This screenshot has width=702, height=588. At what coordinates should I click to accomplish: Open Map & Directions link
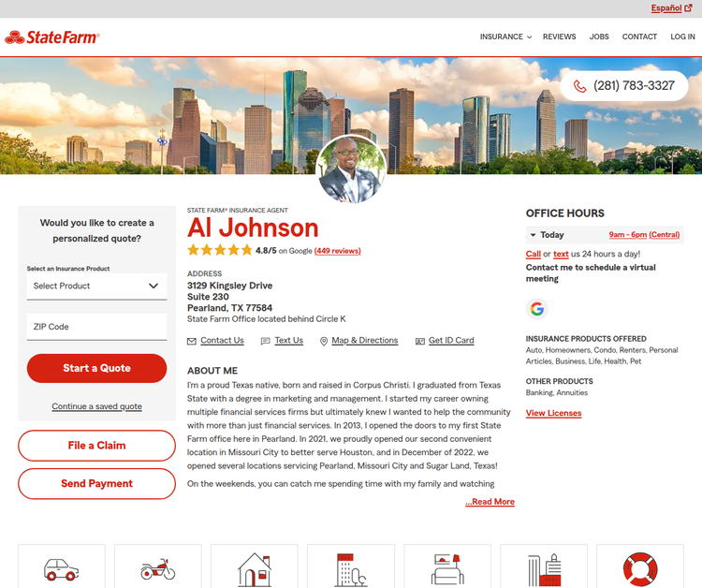click(x=365, y=341)
